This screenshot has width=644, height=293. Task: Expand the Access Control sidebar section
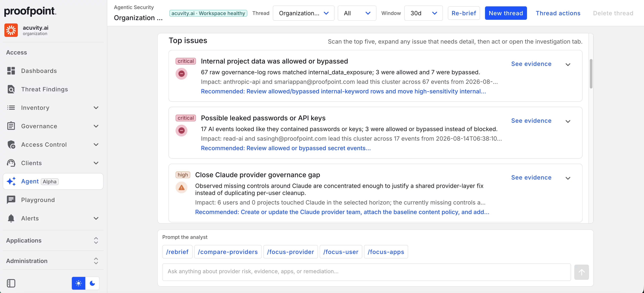[96, 145]
